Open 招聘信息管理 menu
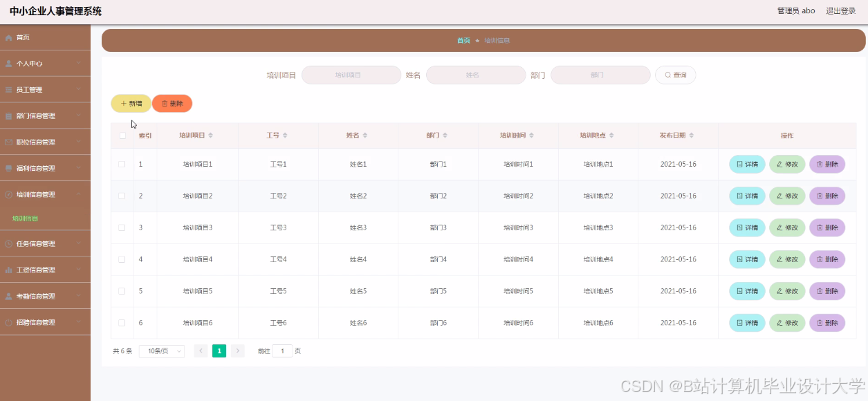The height and width of the screenshot is (401, 868). [45, 323]
